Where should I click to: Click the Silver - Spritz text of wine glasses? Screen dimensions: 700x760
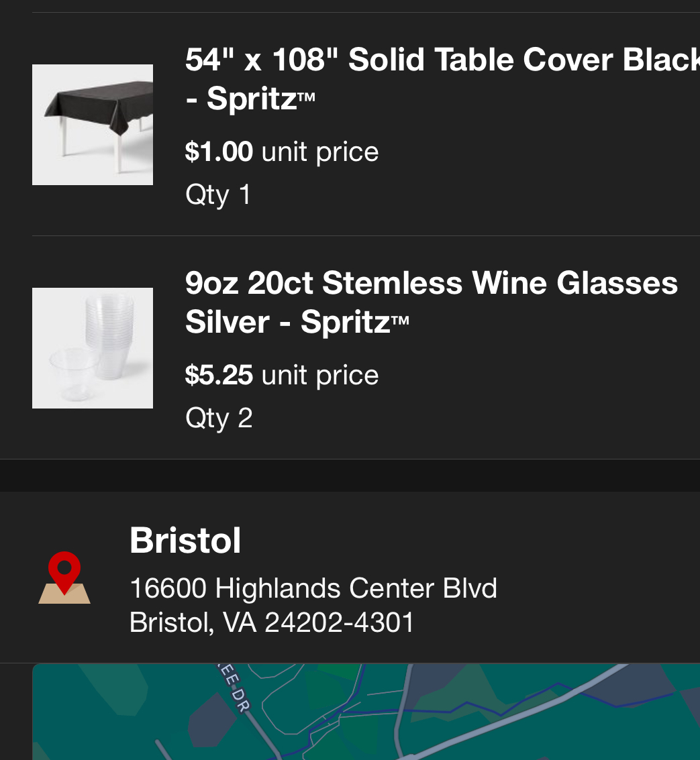297,323
